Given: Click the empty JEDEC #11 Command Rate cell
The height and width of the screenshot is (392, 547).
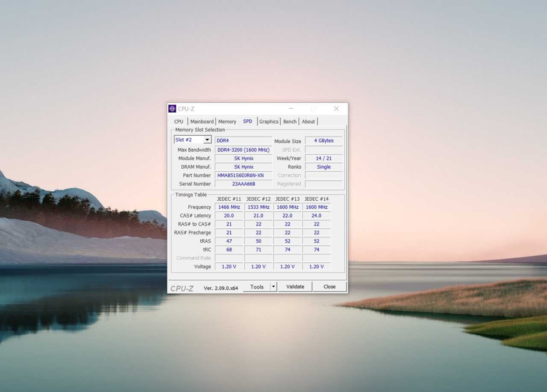Looking at the screenshot, I should [x=229, y=258].
